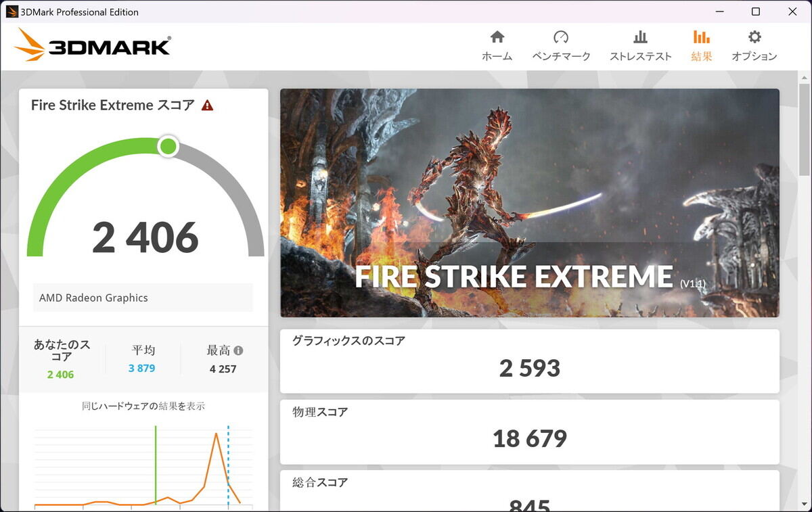Image resolution: width=812 pixels, height=512 pixels.
Task: Click the blue dashed average line in the chart
Action: pyautogui.click(x=228, y=465)
